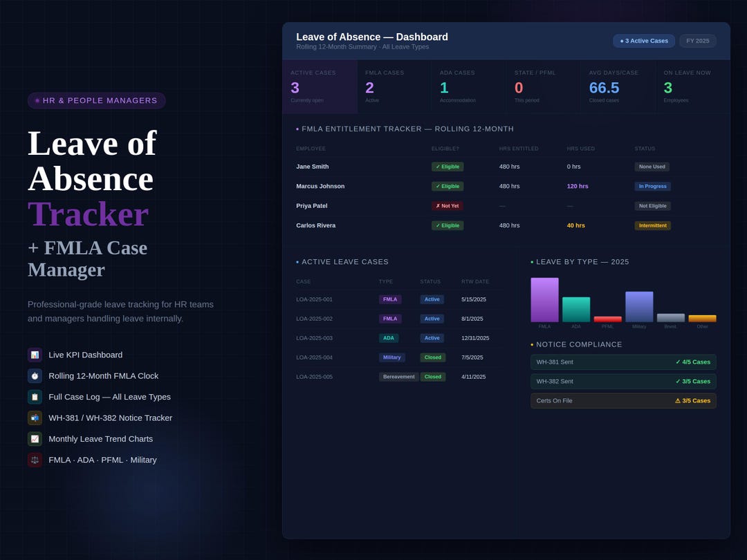Click the Full Case Log clipboard icon
Image resolution: width=747 pixels, height=560 pixels.
click(x=35, y=397)
